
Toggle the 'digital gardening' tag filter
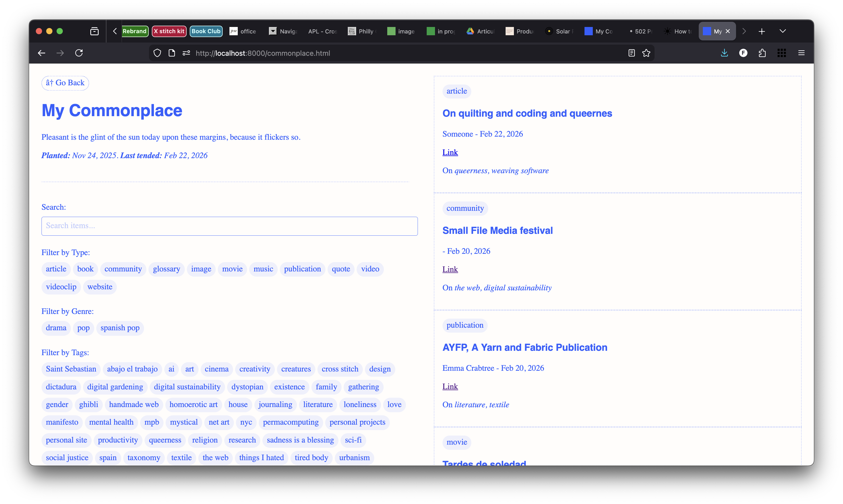coord(115,387)
